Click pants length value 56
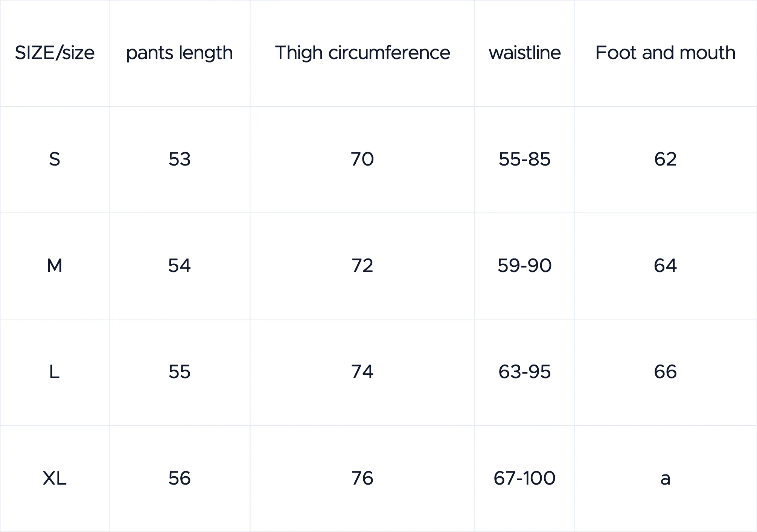 point(180,479)
